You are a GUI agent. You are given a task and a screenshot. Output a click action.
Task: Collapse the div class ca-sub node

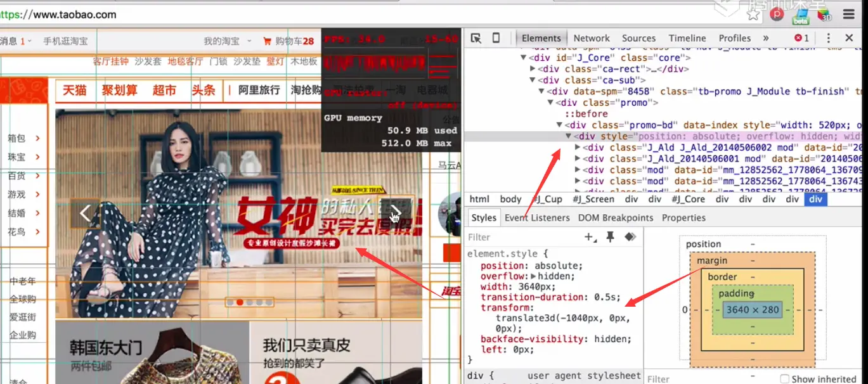tap(533, 80)
